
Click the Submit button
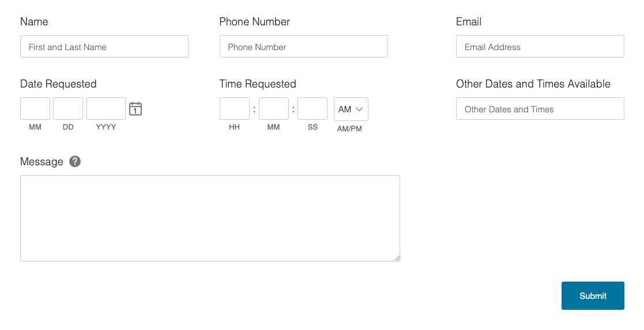[x=593, y=295]
